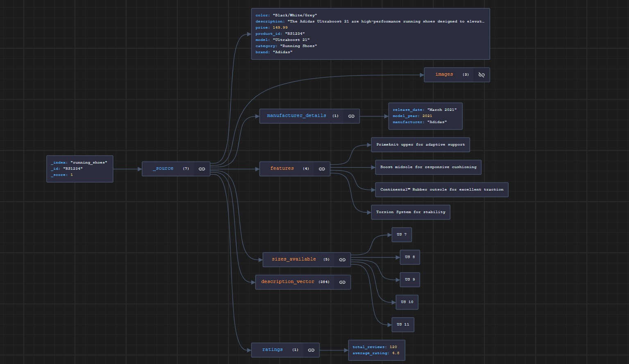Click the (3) count on images node
The height and width of the screenshot is (364, 629).
(466, 74)
